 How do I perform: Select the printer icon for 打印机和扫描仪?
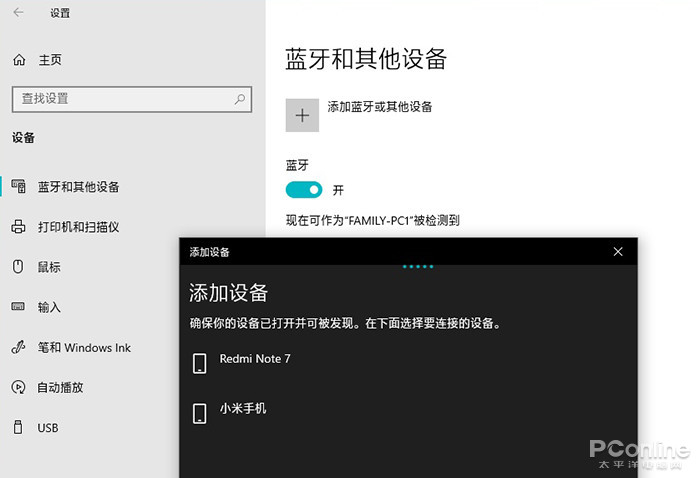(18, 227)
